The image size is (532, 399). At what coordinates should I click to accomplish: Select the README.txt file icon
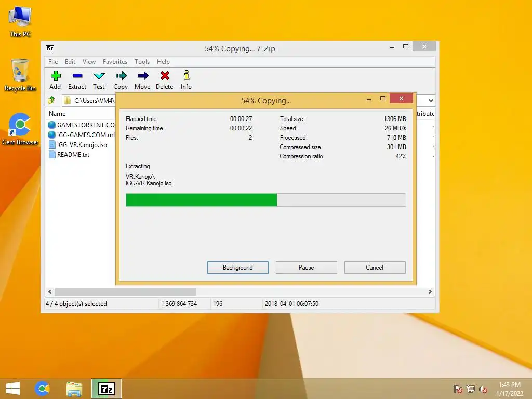[52, 154]
